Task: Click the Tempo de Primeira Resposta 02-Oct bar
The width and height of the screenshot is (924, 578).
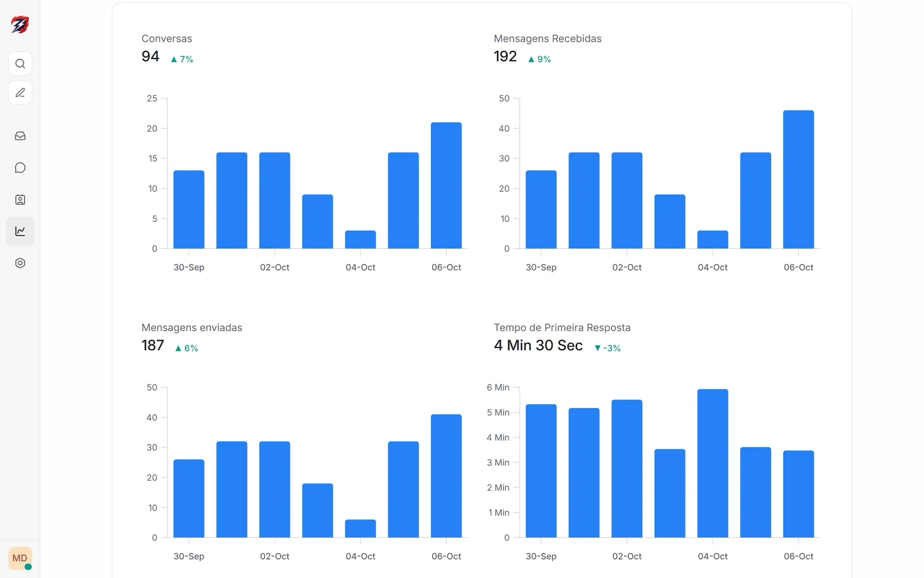Action: click(627, 468)
